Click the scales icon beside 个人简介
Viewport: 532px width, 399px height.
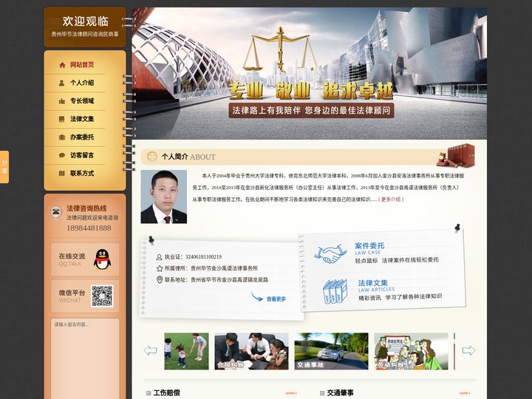[x=151, y=157]
